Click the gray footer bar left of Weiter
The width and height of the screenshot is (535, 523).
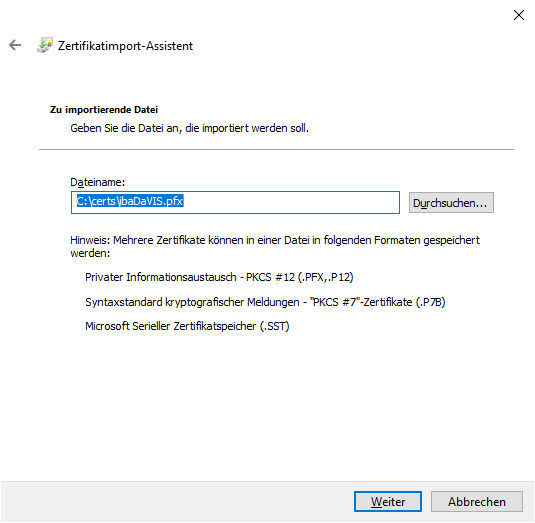point(177,502)
